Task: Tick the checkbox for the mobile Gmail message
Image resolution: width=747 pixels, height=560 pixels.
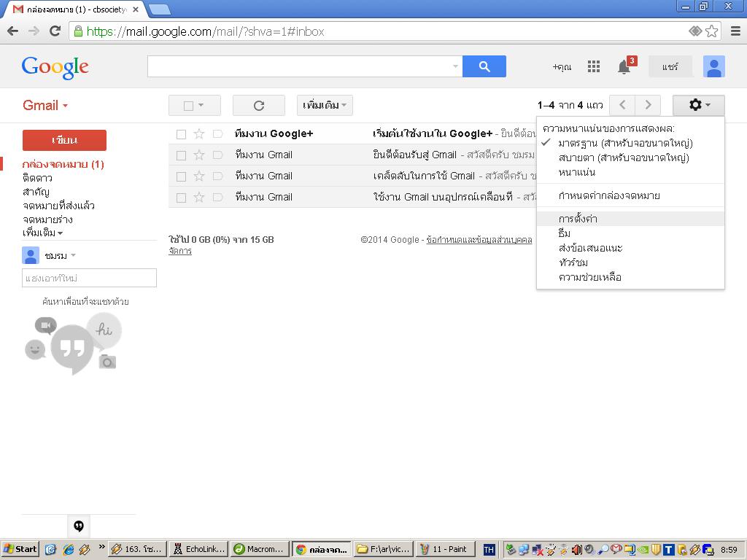Action: tap(181, 198)
